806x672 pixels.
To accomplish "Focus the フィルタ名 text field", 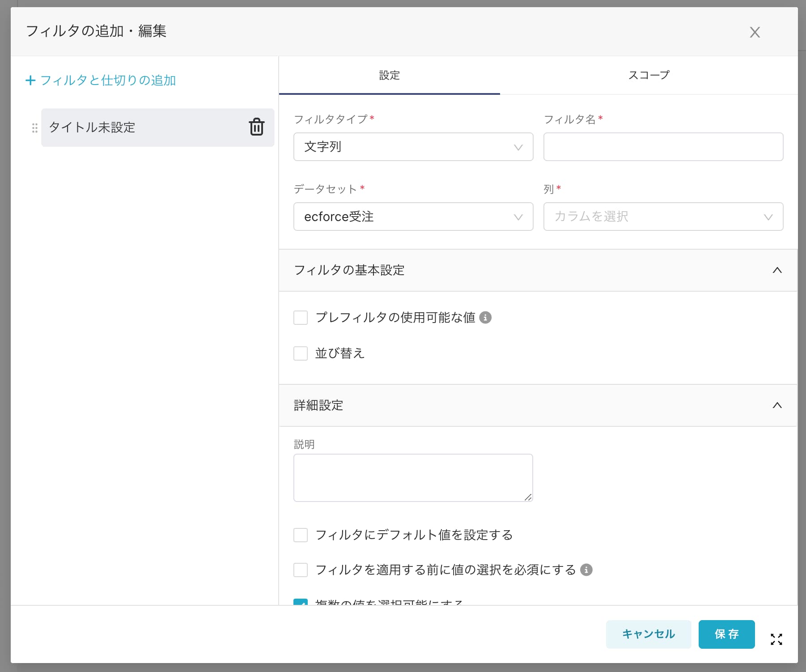I will click(663, 147).
